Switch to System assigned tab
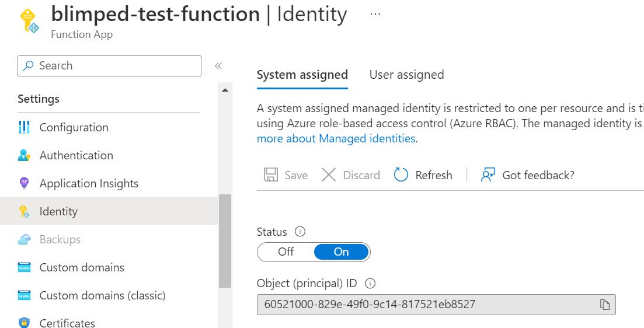The width and height of the screenshot is (644, 328). click(x=302, y=75)
